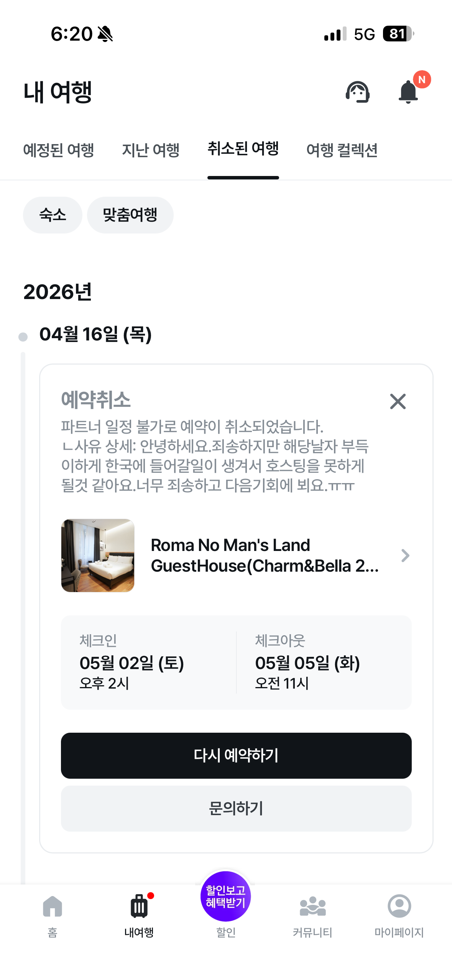
Task: Open the guesthouse room thumbnail
Action: (98, 556)
